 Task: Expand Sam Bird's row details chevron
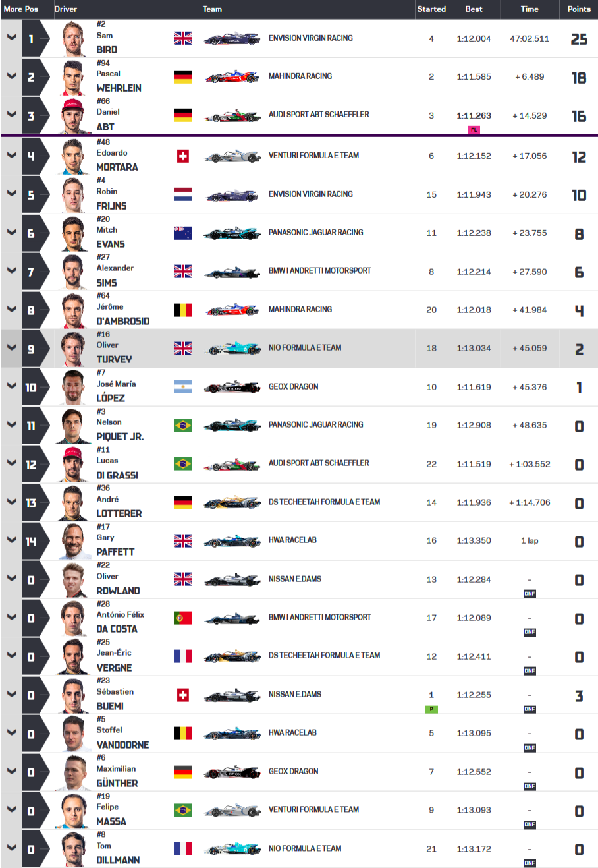tap(11, 38)
